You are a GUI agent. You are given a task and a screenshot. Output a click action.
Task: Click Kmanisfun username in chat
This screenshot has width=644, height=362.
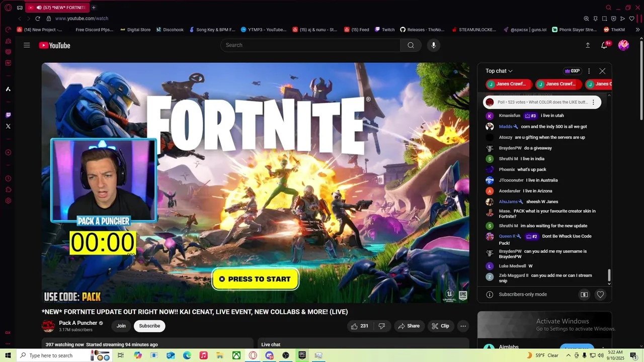pyautogui.click(x=510, y=116)
